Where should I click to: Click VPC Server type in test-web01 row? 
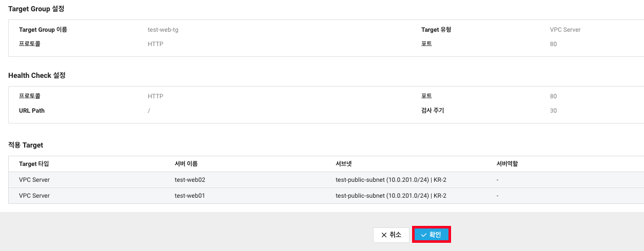coord(34,196)
